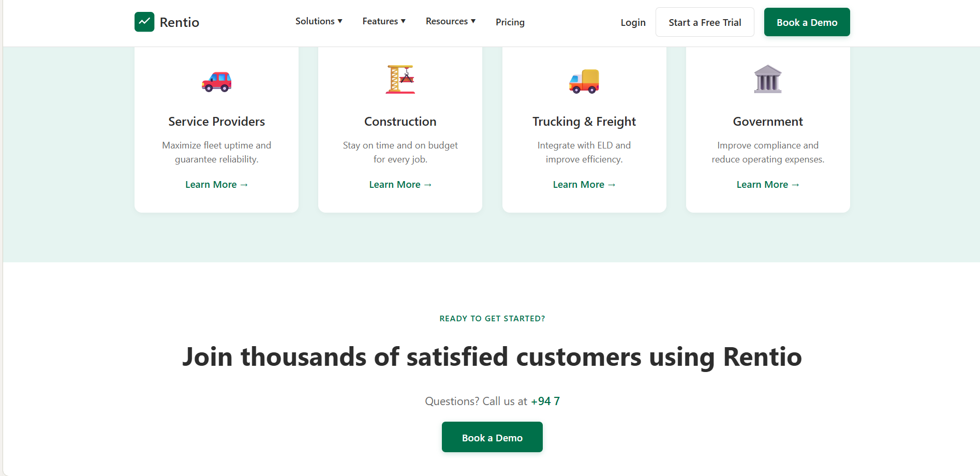Screen dimensions: 980x476
Task: Open Learn More under Service Providers
Action: [216, 184]
